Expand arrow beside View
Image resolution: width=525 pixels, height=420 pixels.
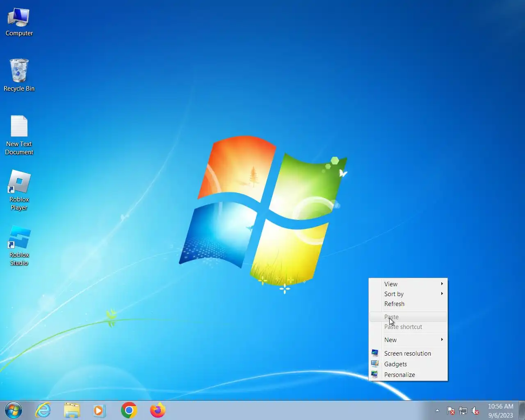point(442,284)
